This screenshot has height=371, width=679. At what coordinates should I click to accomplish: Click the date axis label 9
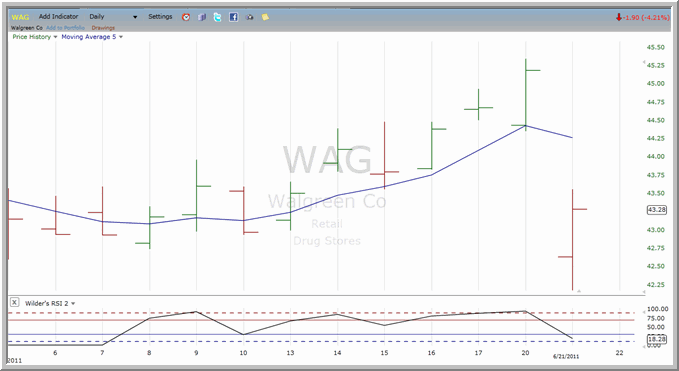(x=196, y=353)
